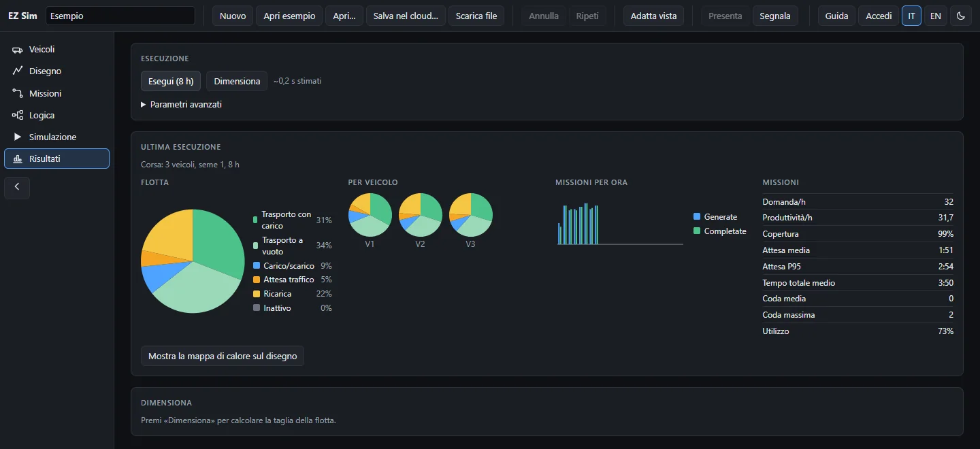Open the Guida help
The height and width of the screenshot is (449, 980).
[x=836, y=16]
